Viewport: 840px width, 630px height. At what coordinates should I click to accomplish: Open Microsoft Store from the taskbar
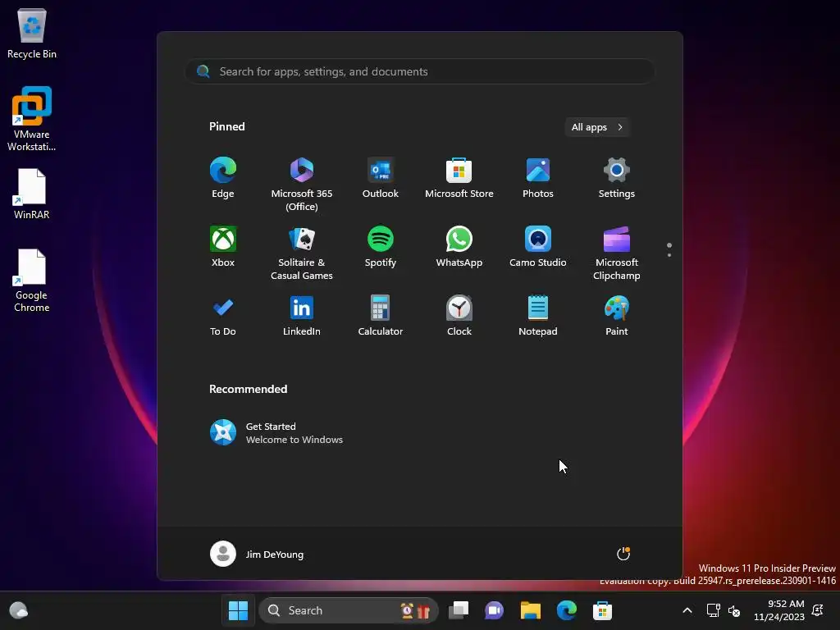602,610
